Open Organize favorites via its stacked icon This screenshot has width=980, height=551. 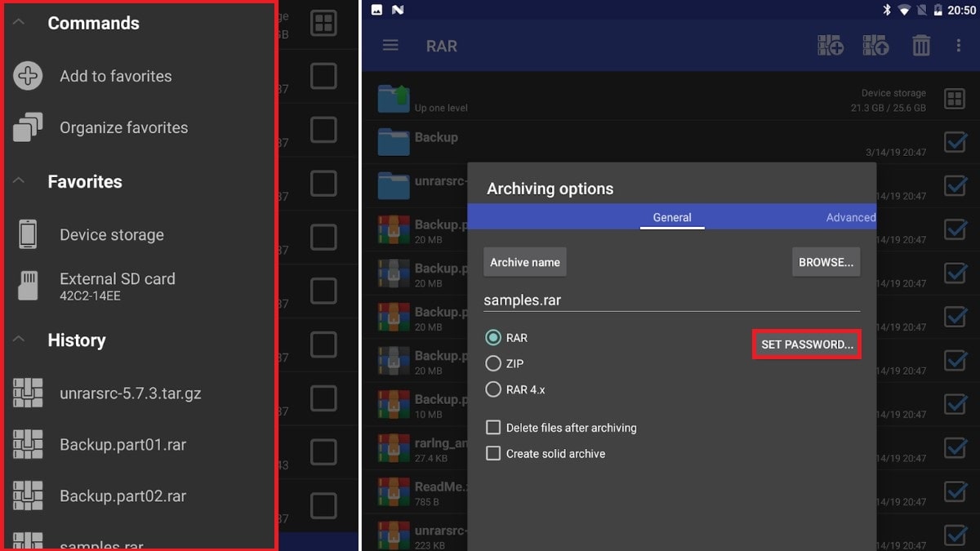[x=28, y=127]
